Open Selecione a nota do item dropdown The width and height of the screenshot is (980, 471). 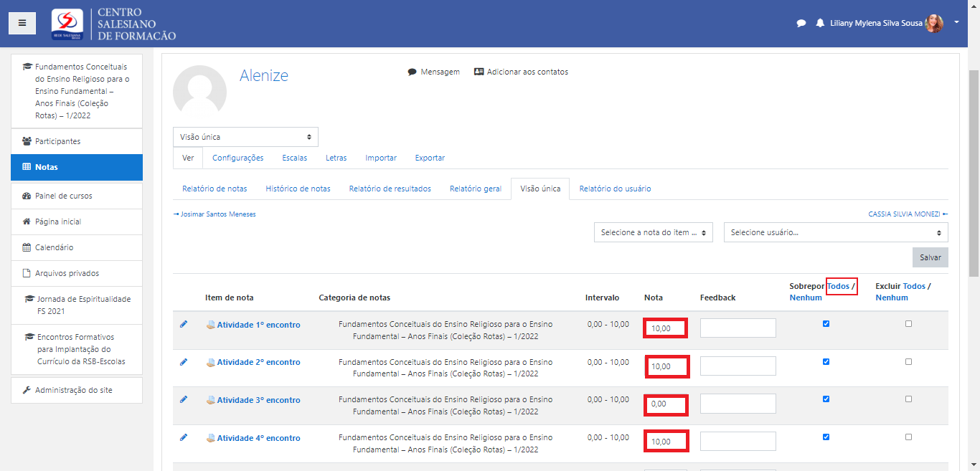tap(653, 232)
